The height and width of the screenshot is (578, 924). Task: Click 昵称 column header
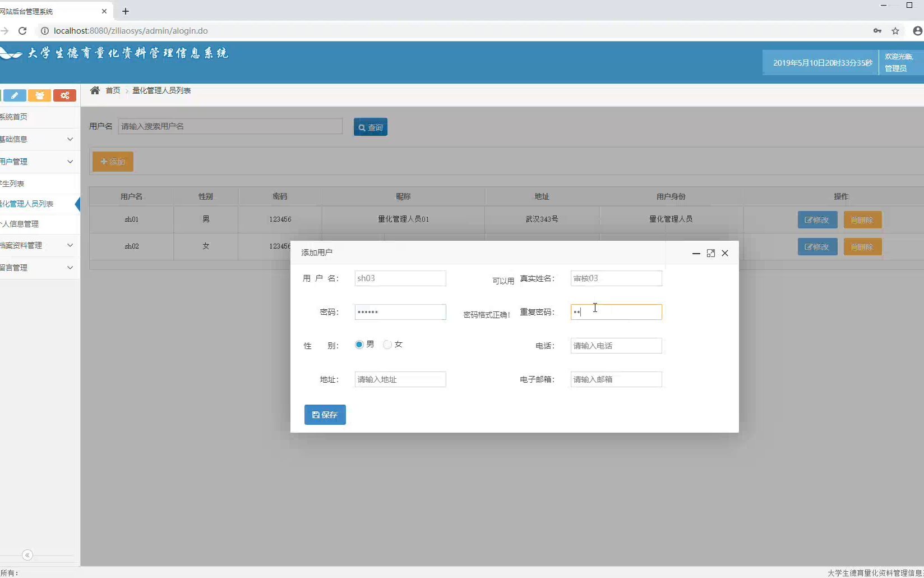[x=403, y=196]
